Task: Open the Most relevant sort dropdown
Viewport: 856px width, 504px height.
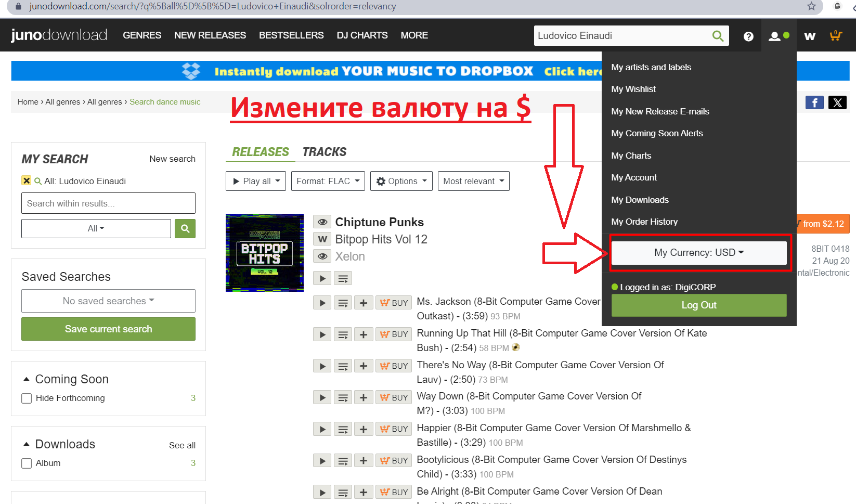Action: [x=473, y=181]
